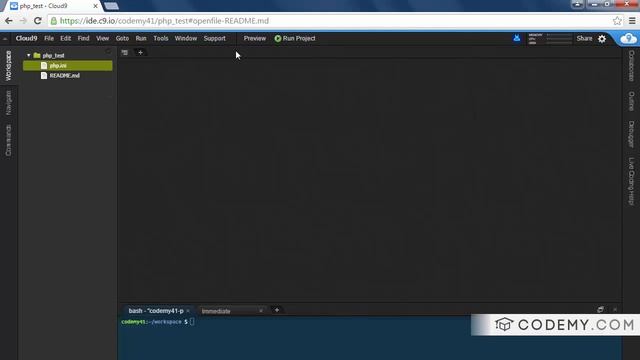Collapse the php_test folder
The image size is (640, 360).
point(29,55)
